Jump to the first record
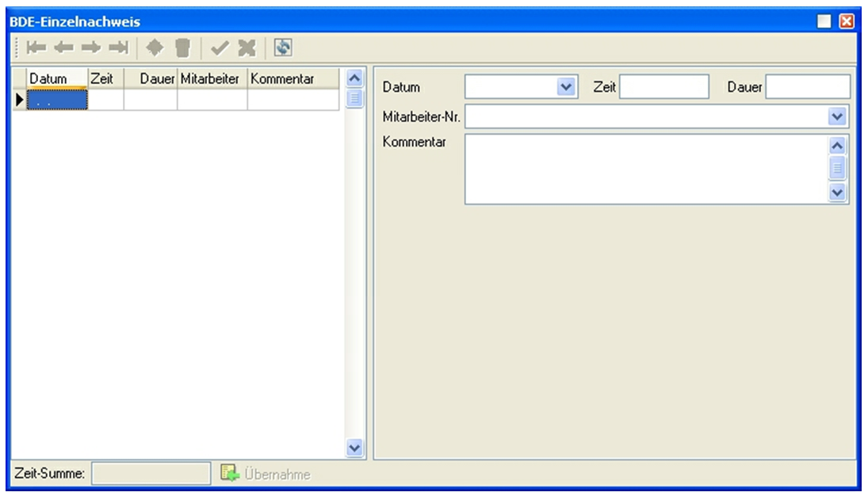This screenshot has width=868, height=496. 36,48
